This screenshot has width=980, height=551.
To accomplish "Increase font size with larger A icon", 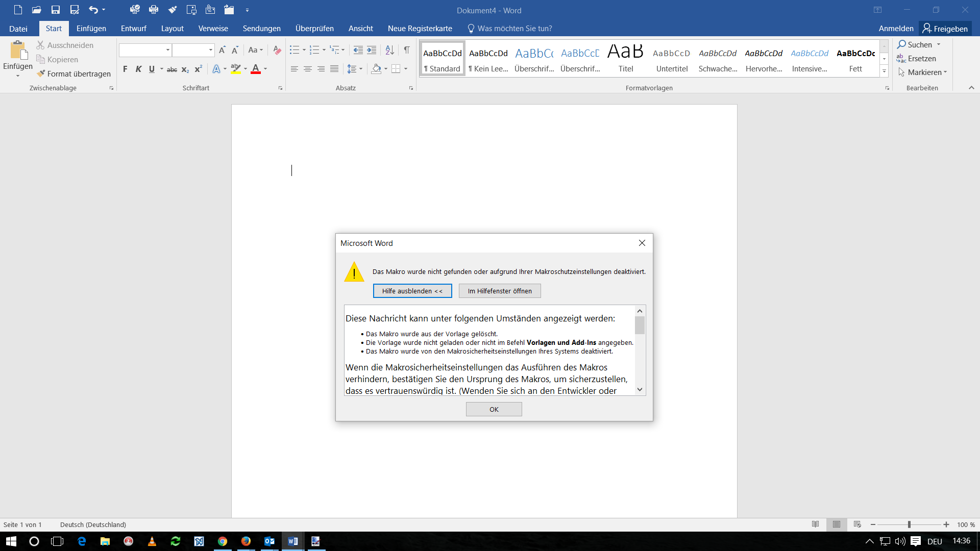I will coord(222,50).
